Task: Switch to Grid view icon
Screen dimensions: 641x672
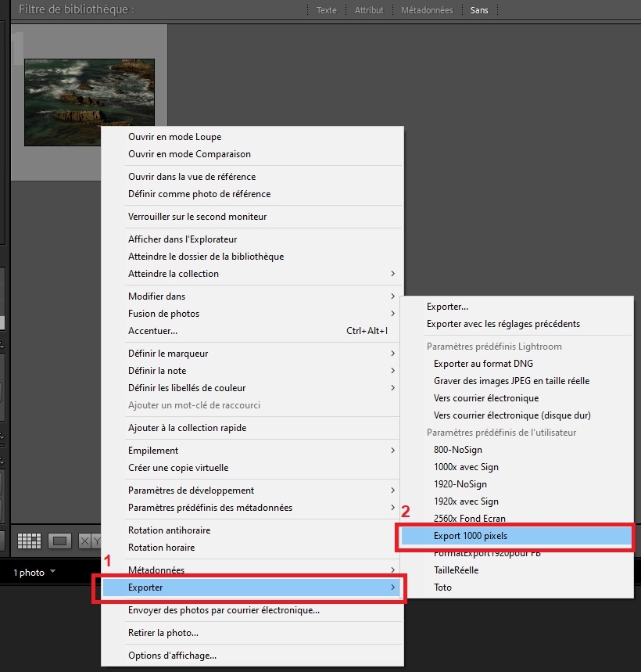Action: coord(29,541)
